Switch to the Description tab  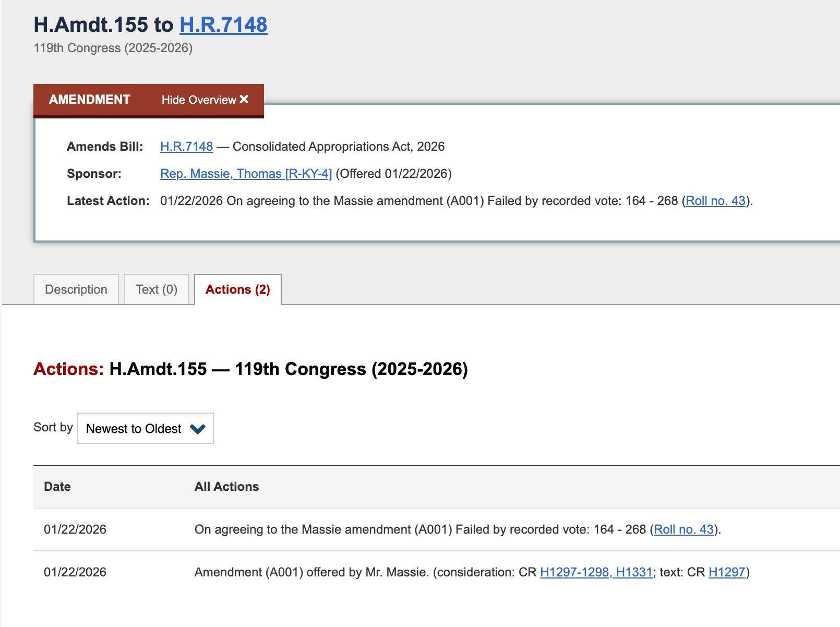point(76,290)
